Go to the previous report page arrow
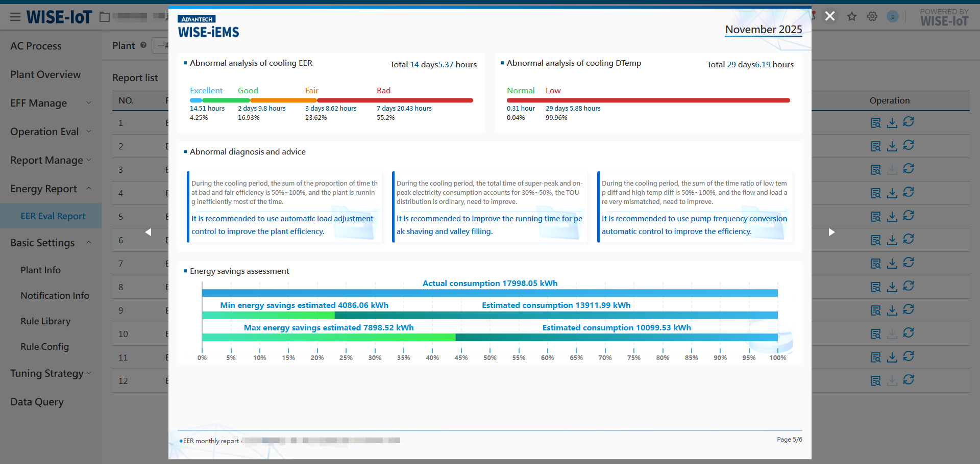Viewport: 980px width, 464px height. click(x=149, y=233)
